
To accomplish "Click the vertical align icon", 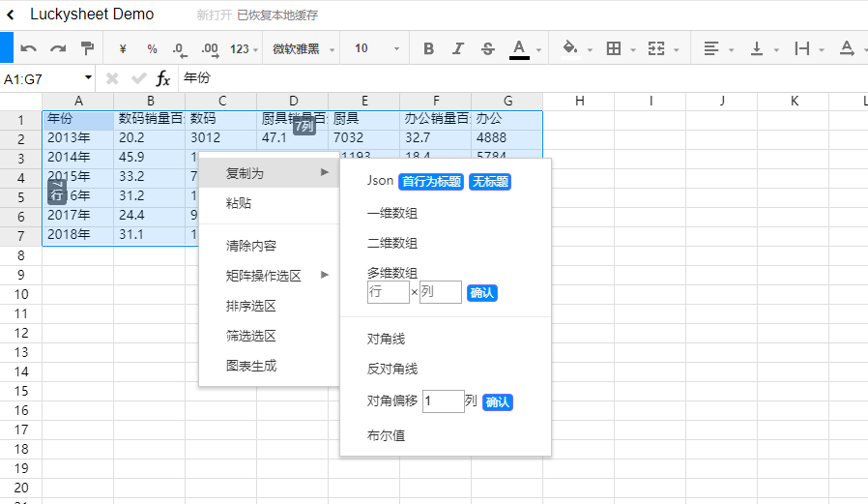I will (x=757, y=48).
